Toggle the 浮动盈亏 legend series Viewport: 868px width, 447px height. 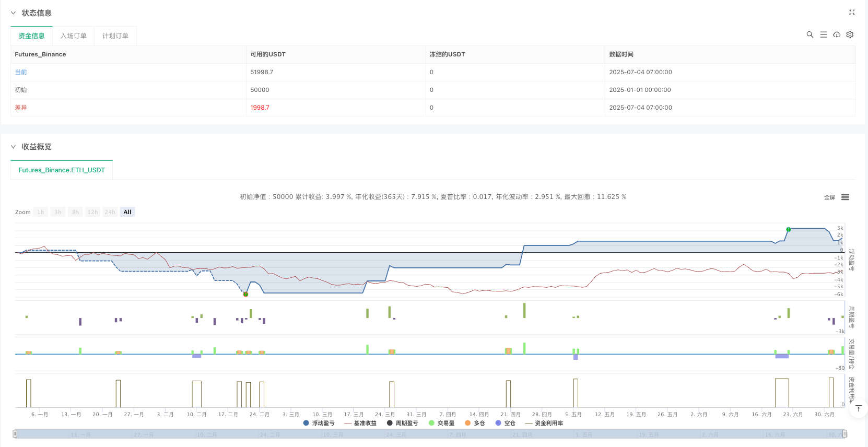tap(319, 423)
